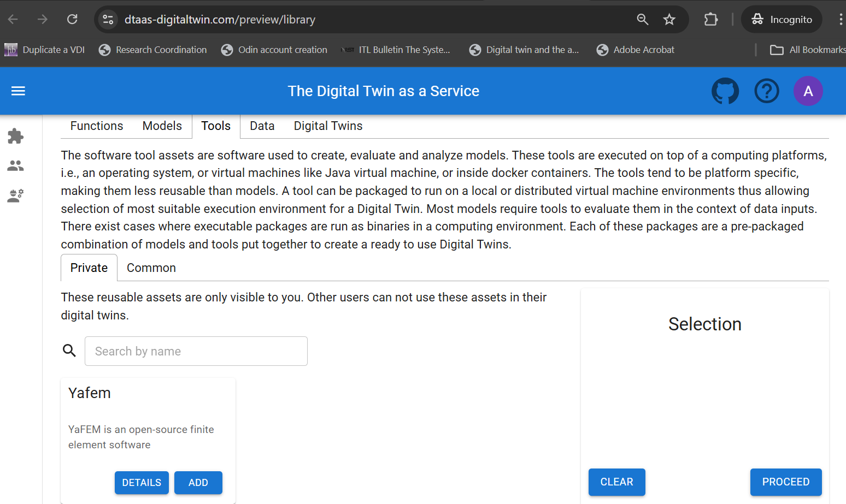Switch to the Private visibility tab
This screenshot has height=504, width=846.
pyautogui.click(x=89, y=268)
